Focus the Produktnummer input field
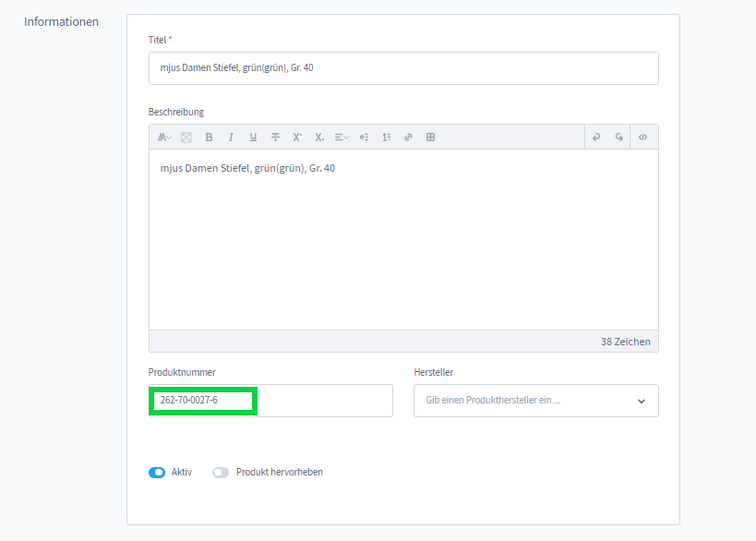The height and width of the screenshot is (541, 756). point(270,401)
